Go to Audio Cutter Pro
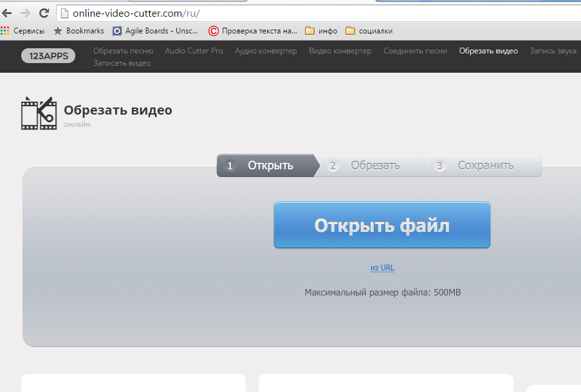This screenshot has width=581, height=392. coord(194,51)
